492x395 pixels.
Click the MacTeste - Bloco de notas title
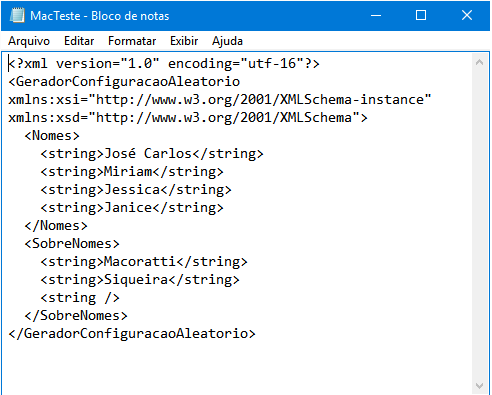click(100, 16)
